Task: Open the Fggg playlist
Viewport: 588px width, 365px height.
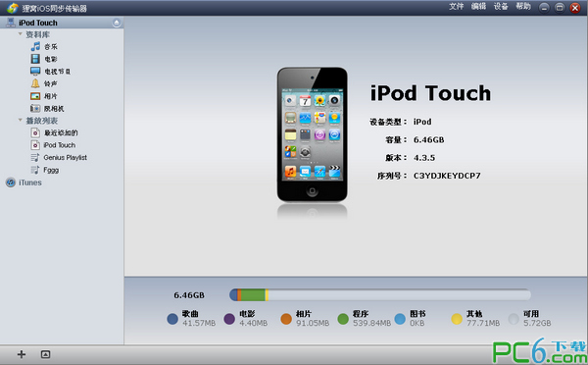Action: click(51, 170)
